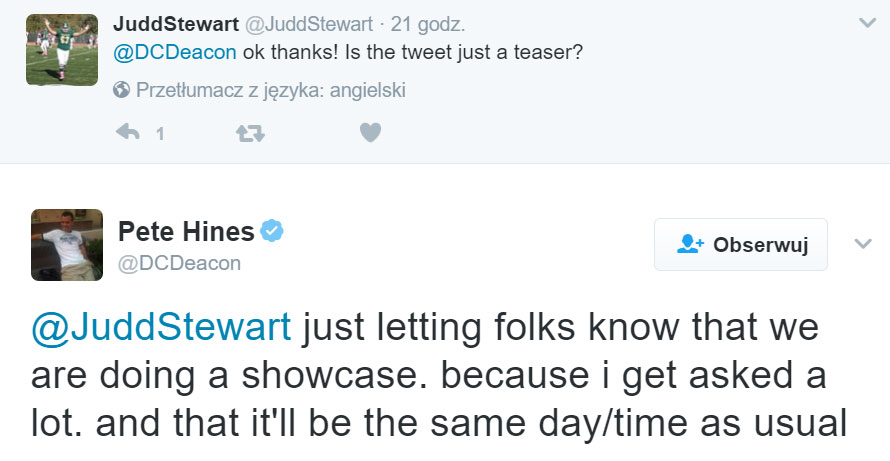Click the globe icon beside the translate text
The image size is (890, 461).
(x=121, y=90)
